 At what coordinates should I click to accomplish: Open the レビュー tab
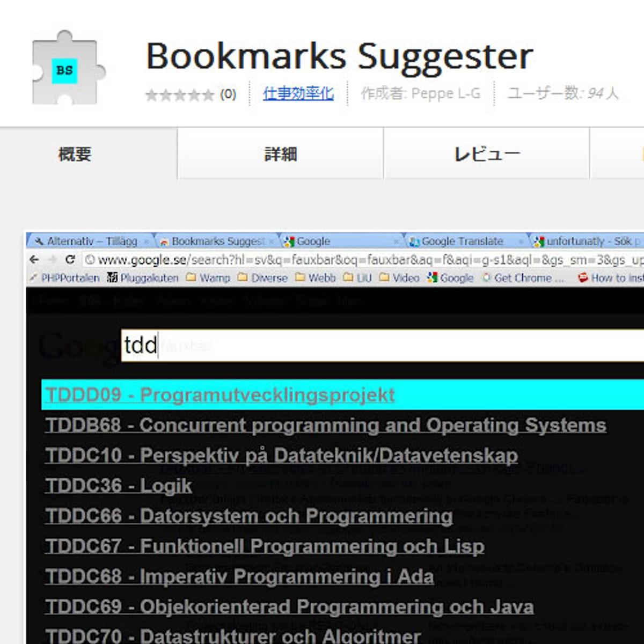pyautogui.click(x=486, y=154)
